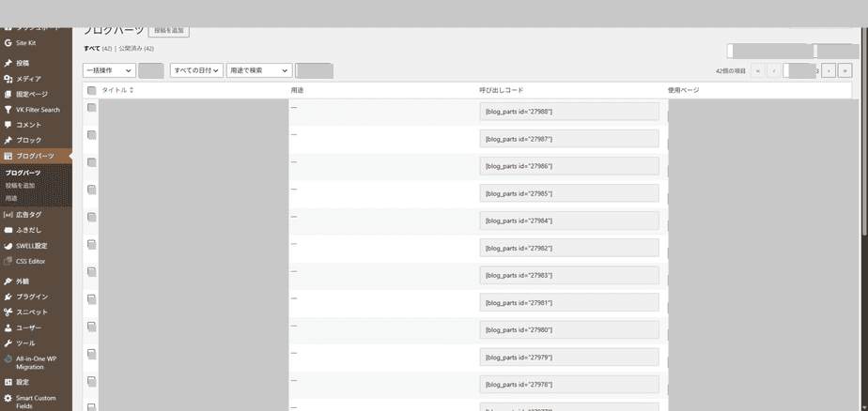868x411 pixels.
Task: Click the 外観 paintbrush icon
Action: [8, 282]
